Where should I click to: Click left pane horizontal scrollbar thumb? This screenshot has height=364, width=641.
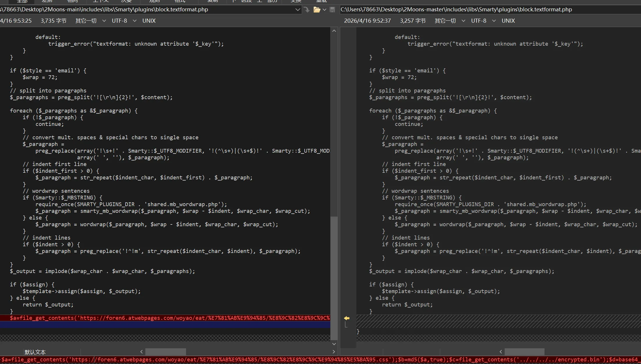166,352
